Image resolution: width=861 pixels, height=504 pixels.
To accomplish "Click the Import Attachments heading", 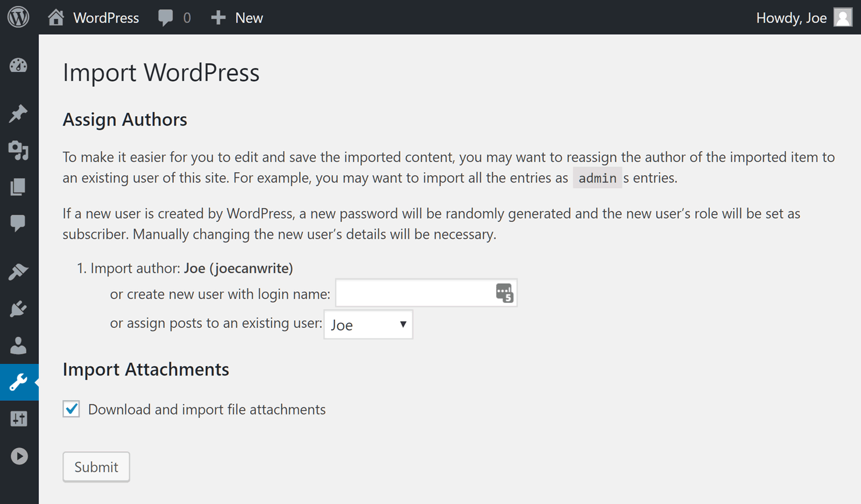I will tap(146, 369).
